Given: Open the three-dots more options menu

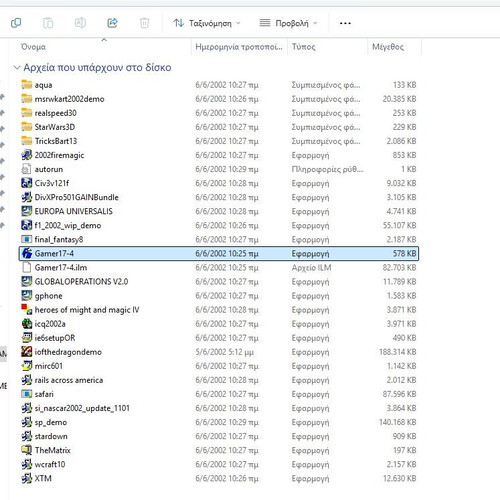Looking at the screenshot, I should click(x=345, y=23).
